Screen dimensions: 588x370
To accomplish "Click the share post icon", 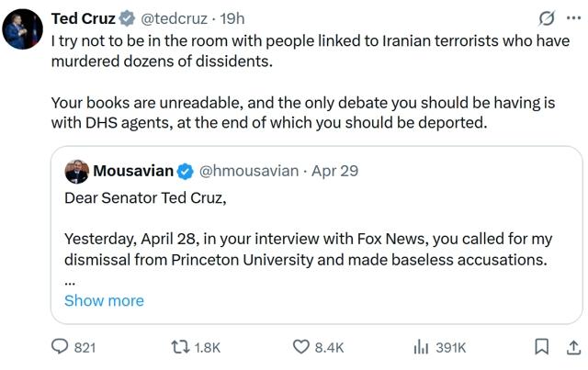I will click(x=573, y=347).
